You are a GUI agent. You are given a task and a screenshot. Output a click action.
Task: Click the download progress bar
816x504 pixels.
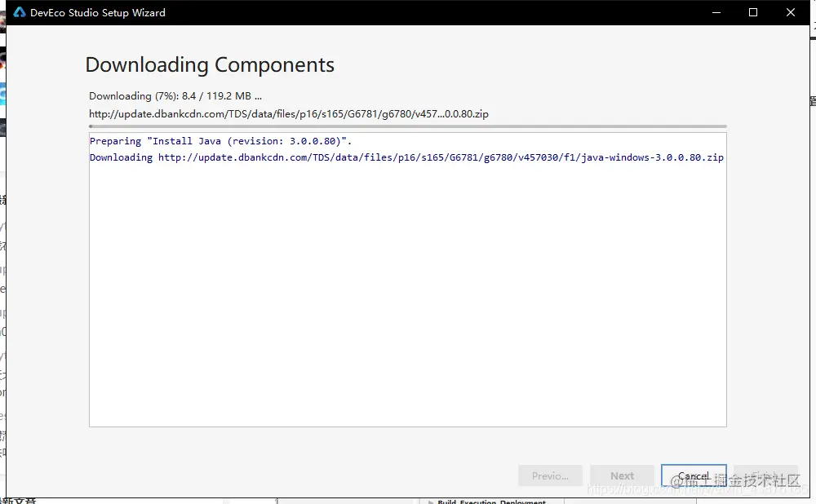(407, 126)
